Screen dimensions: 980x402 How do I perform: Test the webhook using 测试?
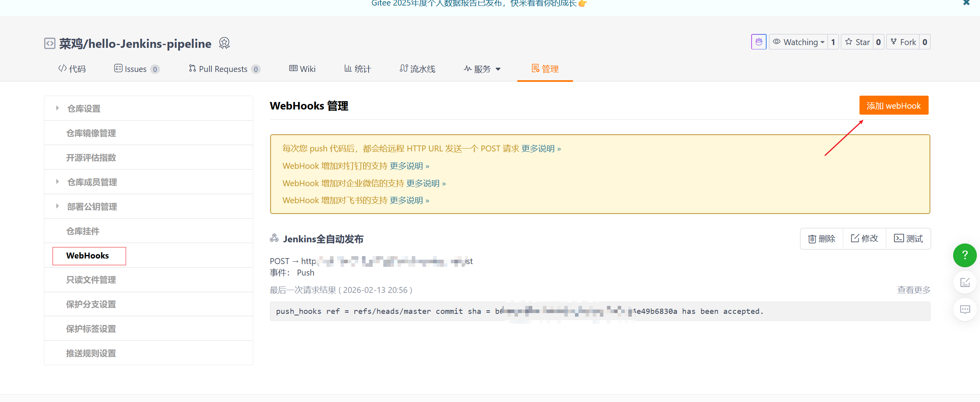coord(908,239)
